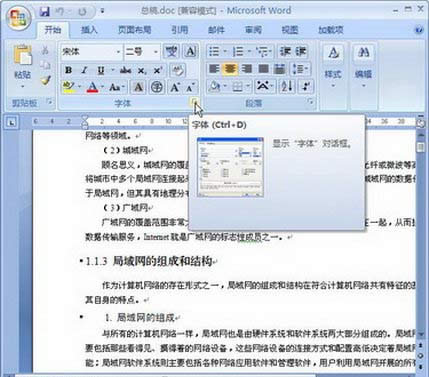
Task: Toggle show paragraph marks icon
Action: [x=305, y=87]
